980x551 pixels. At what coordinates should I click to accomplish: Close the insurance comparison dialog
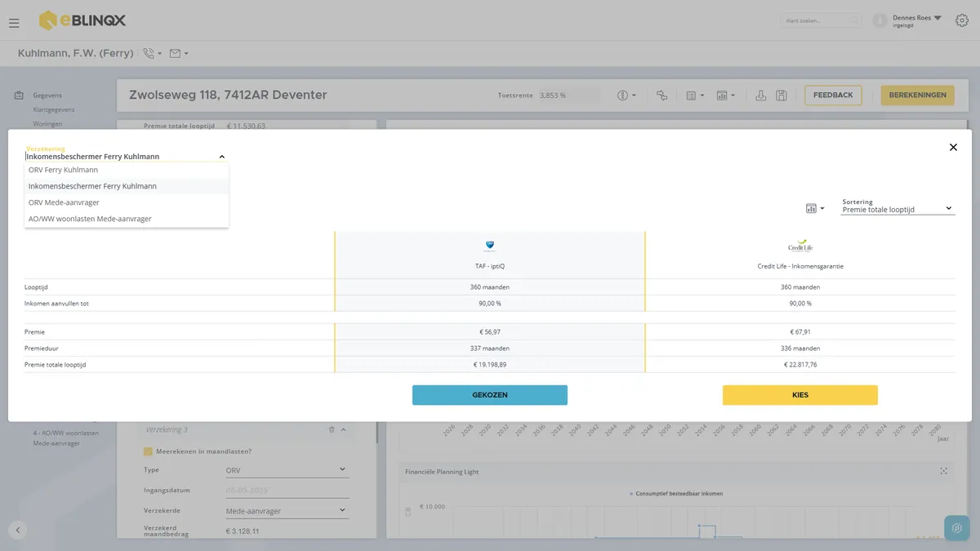(x=953, y=148)
